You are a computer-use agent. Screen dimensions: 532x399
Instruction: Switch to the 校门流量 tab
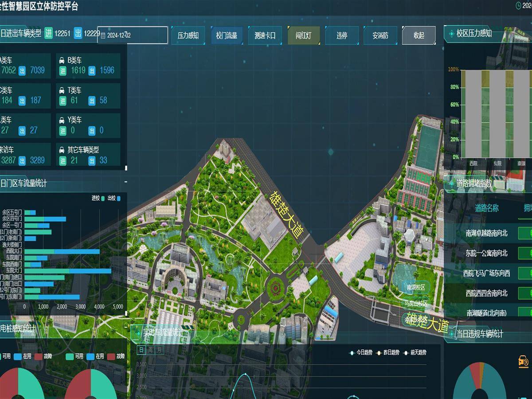point(227,35)
